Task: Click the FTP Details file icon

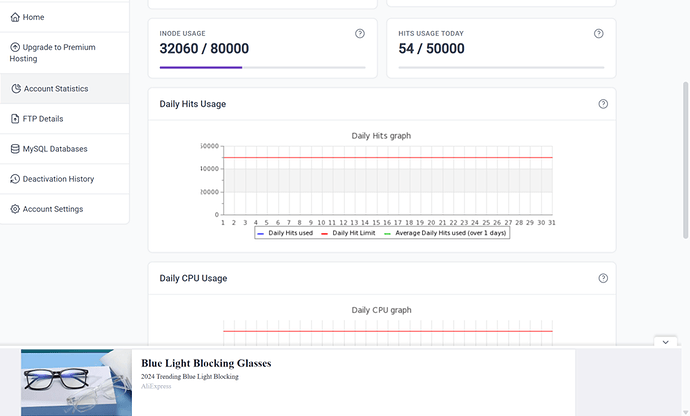Action: click(x=15, y=119)
